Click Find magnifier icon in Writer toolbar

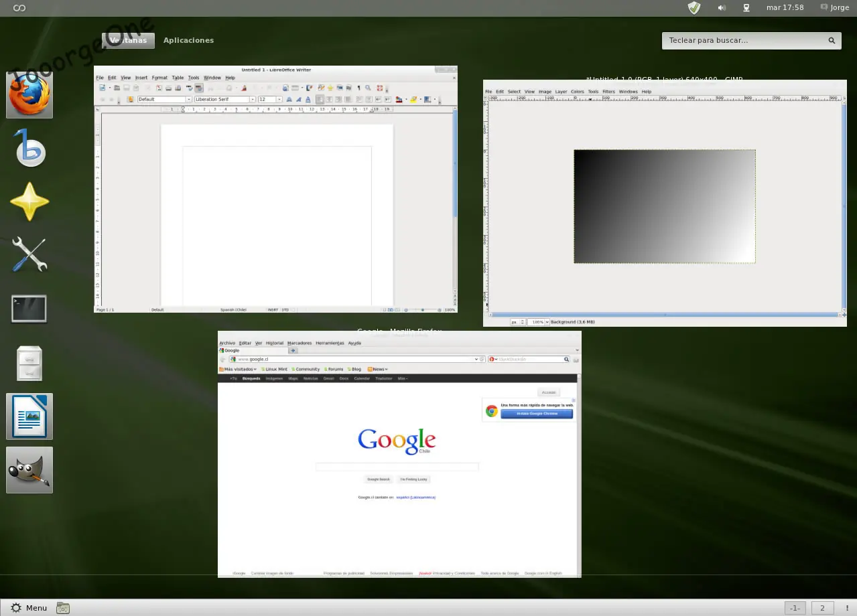point(368,88)
